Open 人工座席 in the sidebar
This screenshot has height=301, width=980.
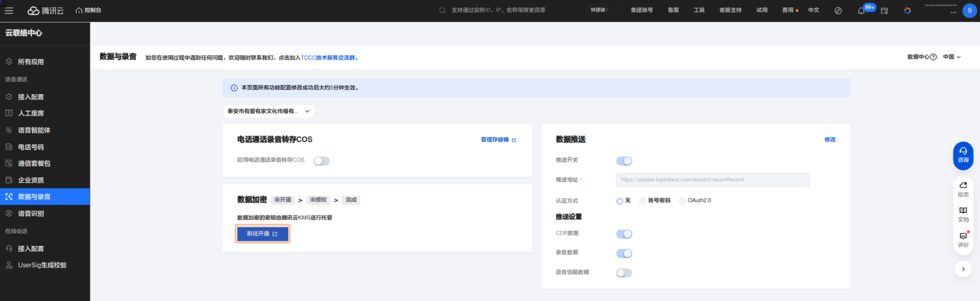click(x=31, y=113)
